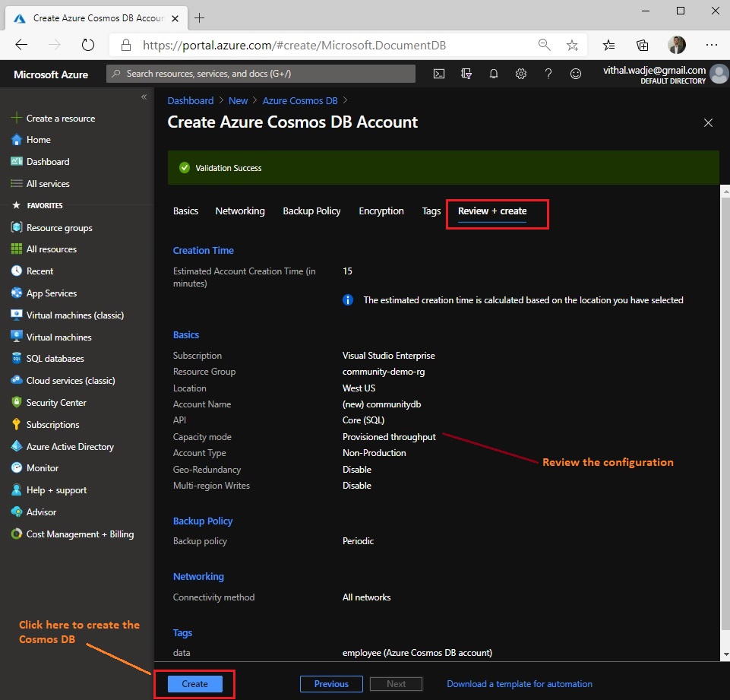This screenshot has height=700, width=730.
Task: Go to New breadcrumb link
Action: click(238, 100)
